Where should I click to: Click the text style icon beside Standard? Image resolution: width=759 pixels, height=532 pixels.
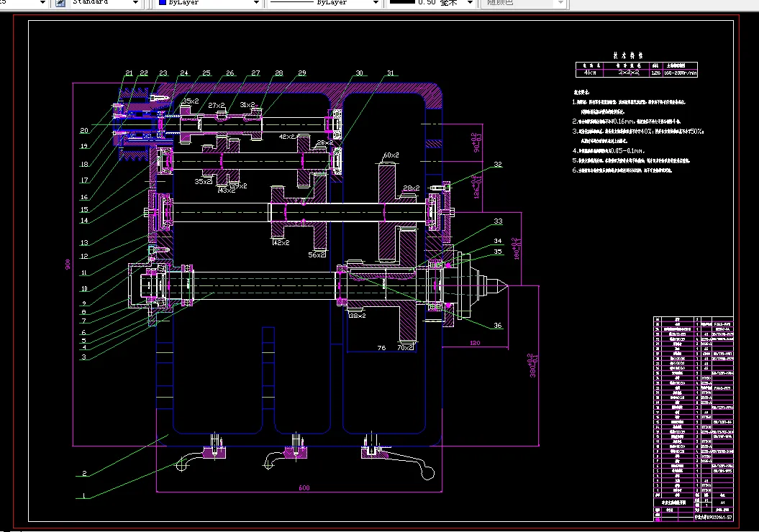coord(59,3)
